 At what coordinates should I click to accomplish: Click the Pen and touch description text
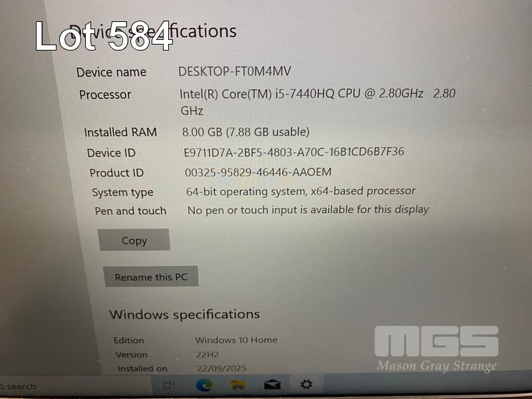308,210
